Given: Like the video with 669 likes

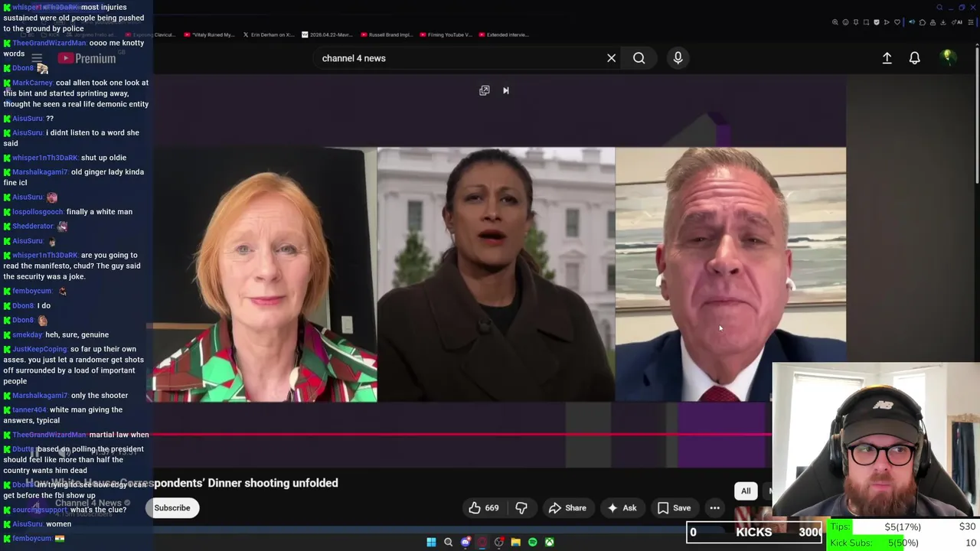Looking at the screenshot, I should (484, 508).
